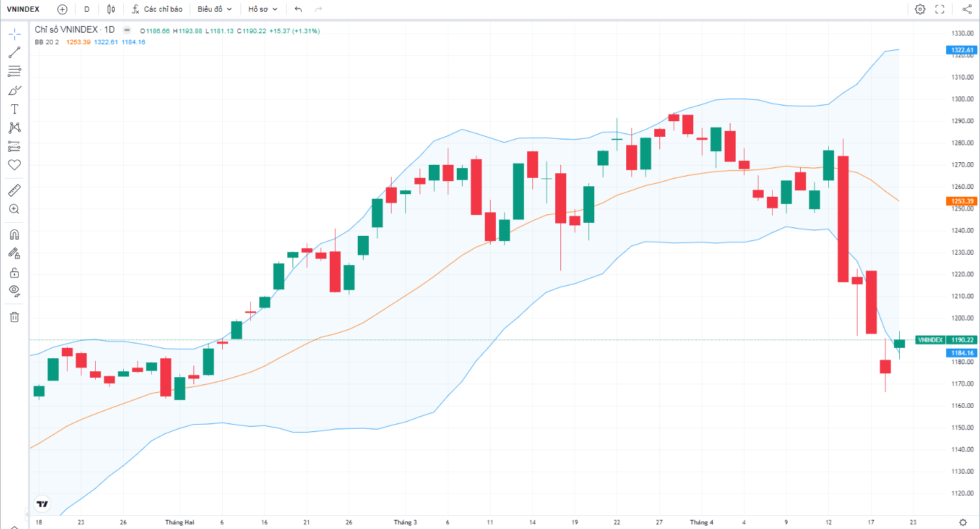
Task: Toggle lock all drawing tools
Action: tap(14, 272)
